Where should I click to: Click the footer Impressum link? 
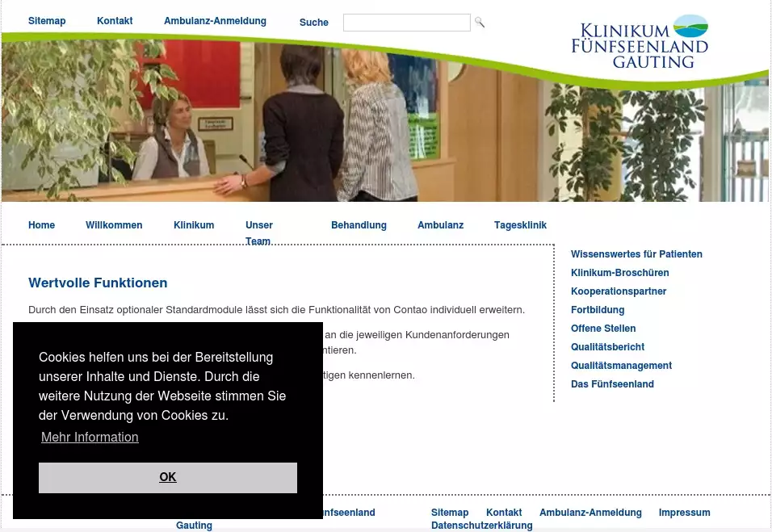684,513
